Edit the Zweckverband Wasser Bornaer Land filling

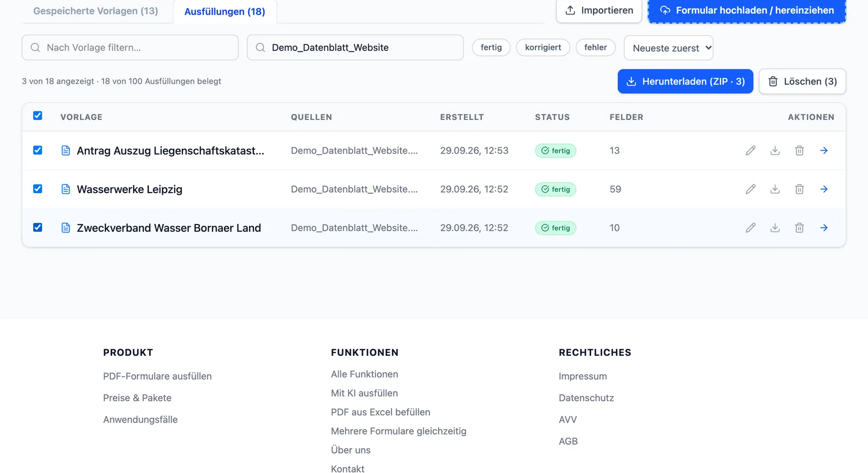pyautogui.click(x=750, y=228)
